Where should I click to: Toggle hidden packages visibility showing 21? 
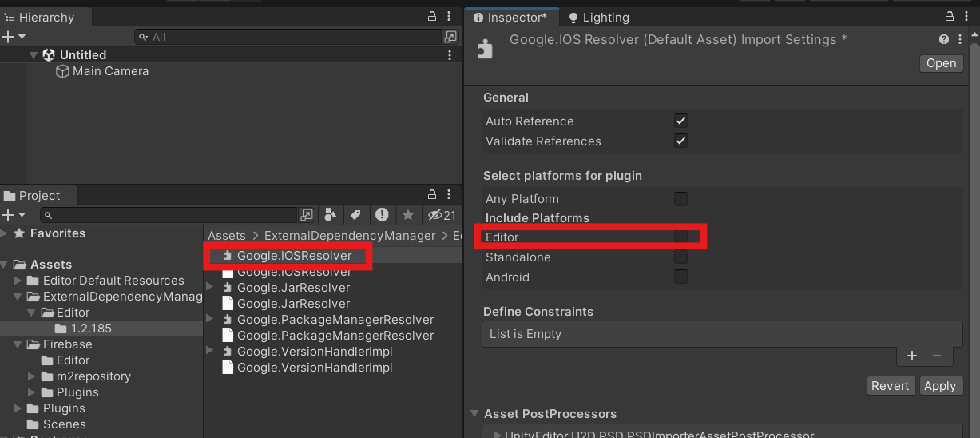[442, 215]
